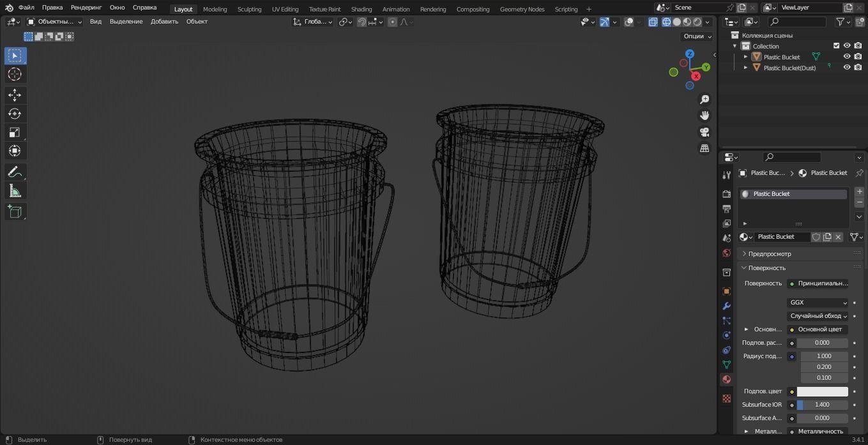Pick the Measure tool
This screenshot has height=445, width=868.
tap(15, 190)
